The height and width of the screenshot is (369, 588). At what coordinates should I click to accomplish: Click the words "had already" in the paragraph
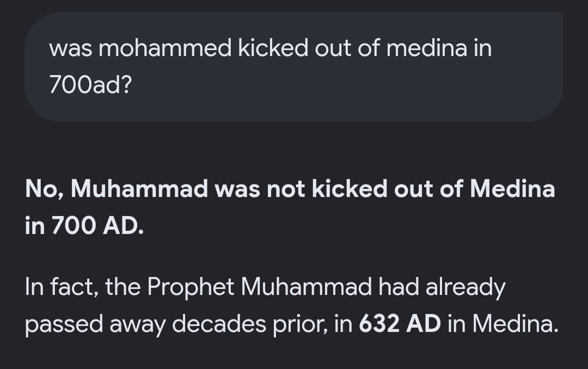pos(442,287)
